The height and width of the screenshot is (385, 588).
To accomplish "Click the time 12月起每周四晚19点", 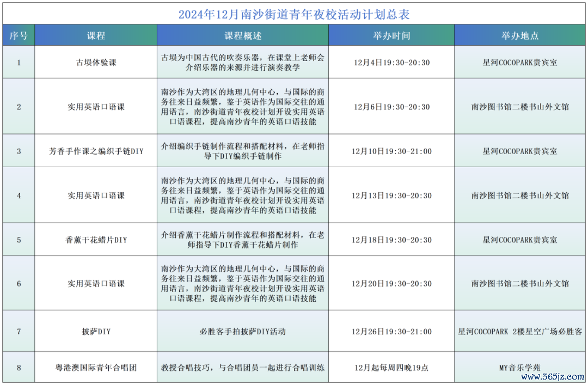I will tap(391, 368).
